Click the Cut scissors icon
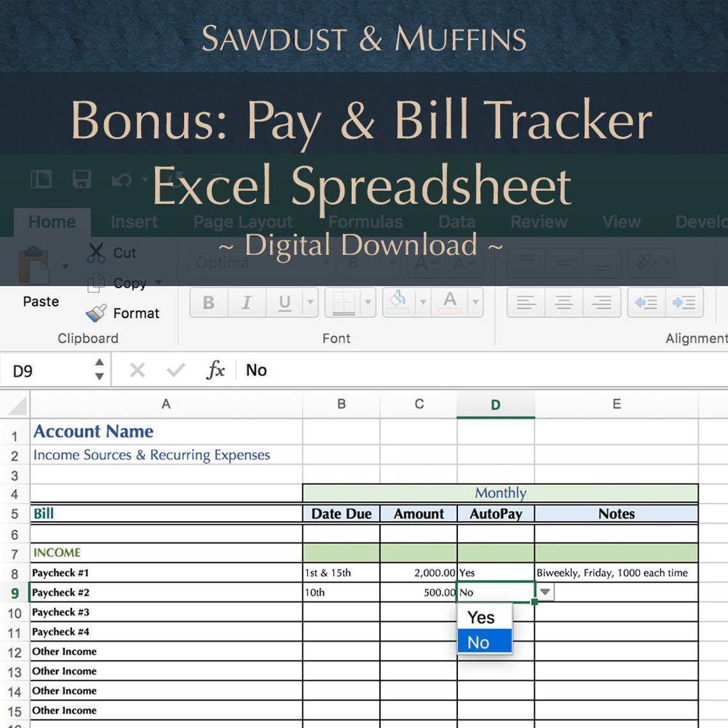 tap(96, 253)
